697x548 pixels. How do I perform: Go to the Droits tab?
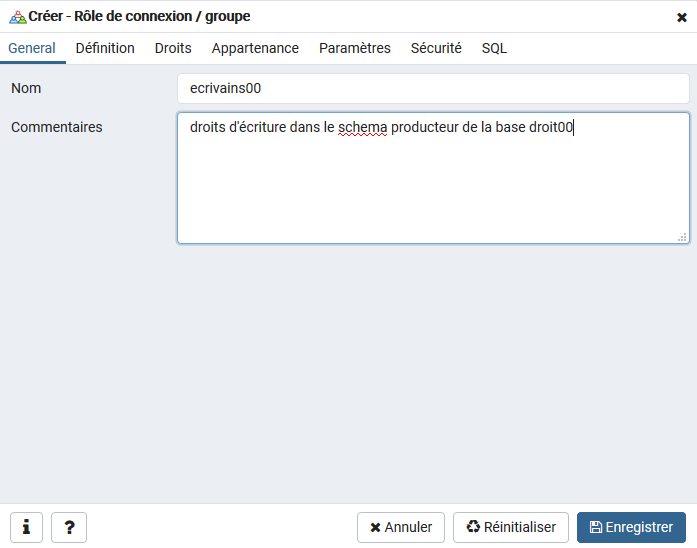coord(173,48)
